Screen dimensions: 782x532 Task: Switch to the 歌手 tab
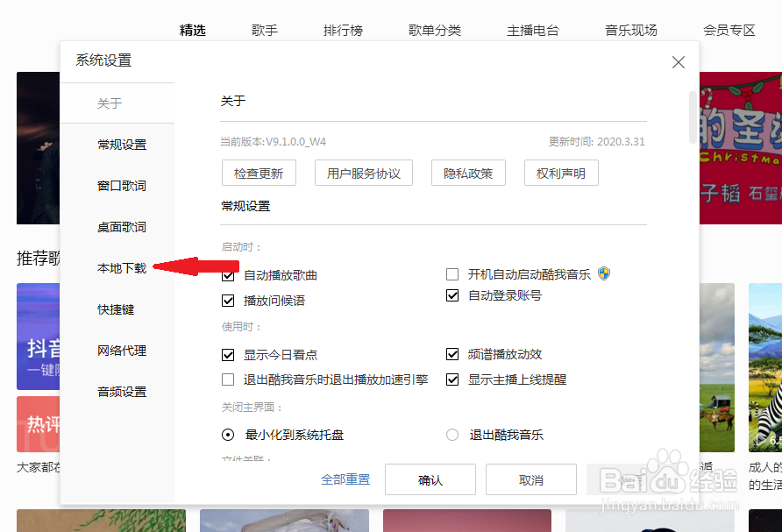(265, 31)
